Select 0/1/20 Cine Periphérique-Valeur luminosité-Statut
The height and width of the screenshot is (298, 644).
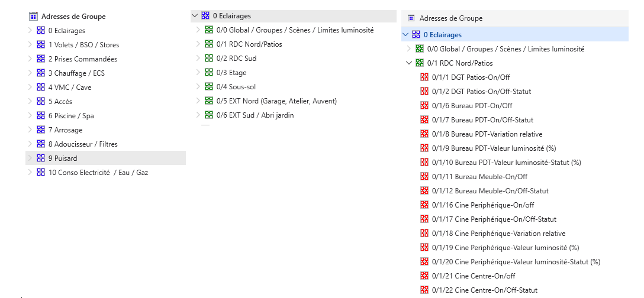[516, 262]
